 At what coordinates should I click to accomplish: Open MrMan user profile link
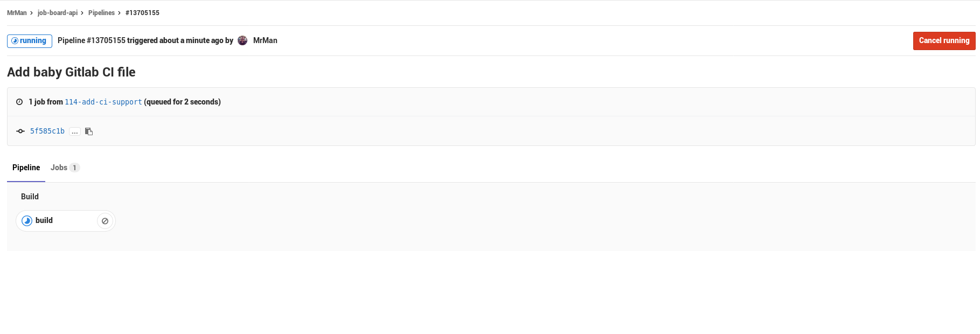tap(265, 40)
